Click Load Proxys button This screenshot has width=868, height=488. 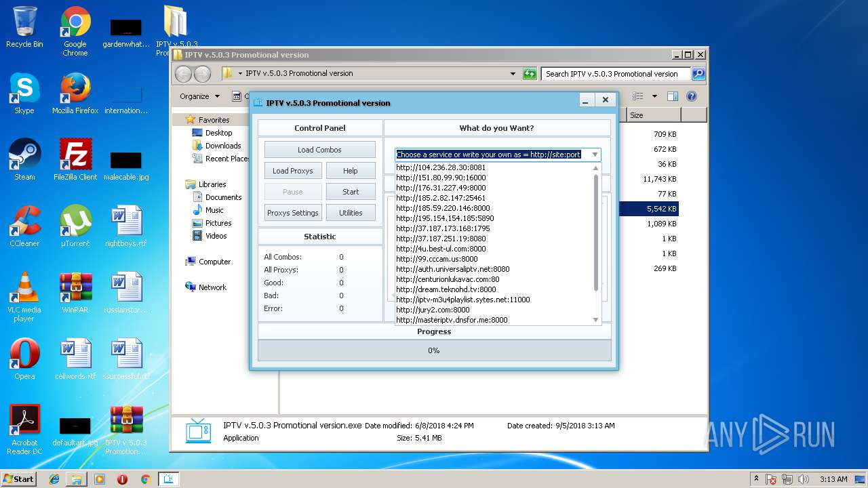point(292,171)
